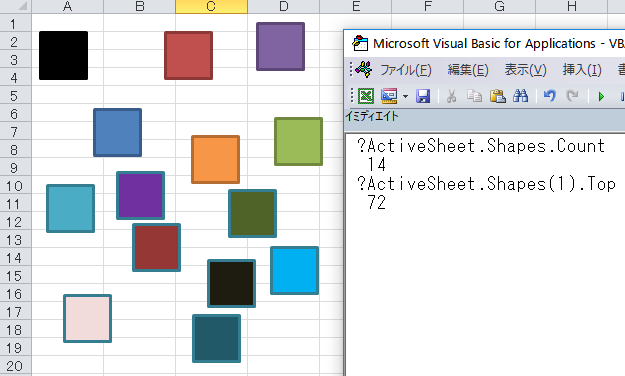
Task: Select row 9 header
Action: click(16, 167)
